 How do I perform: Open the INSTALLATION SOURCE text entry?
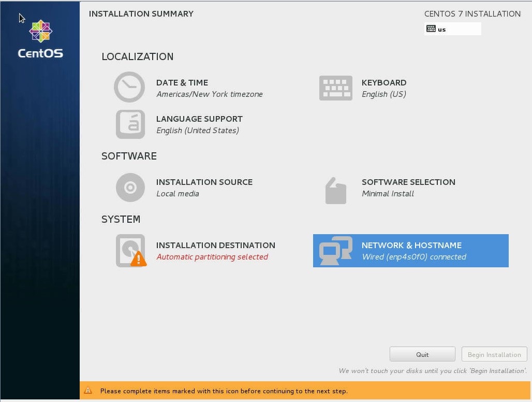coord(204,182)
